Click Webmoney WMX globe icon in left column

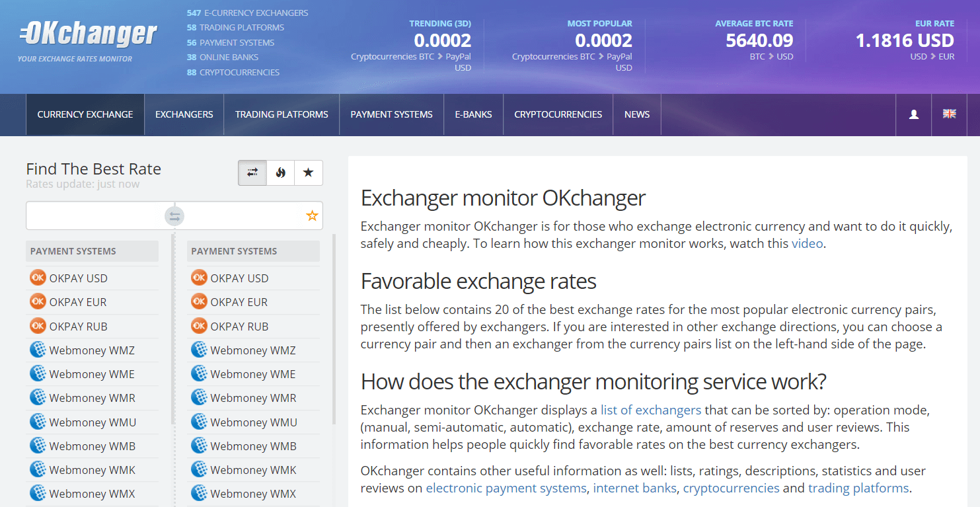tap(38, 493)
